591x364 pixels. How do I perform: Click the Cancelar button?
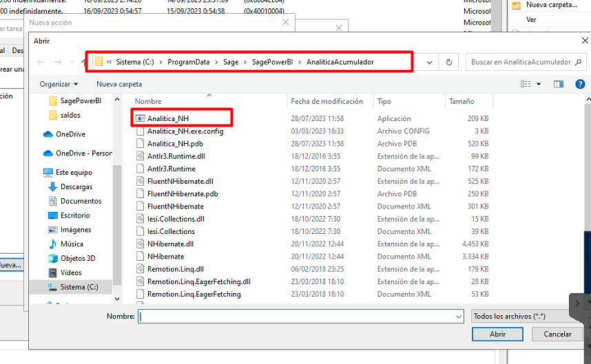point(557,334)
